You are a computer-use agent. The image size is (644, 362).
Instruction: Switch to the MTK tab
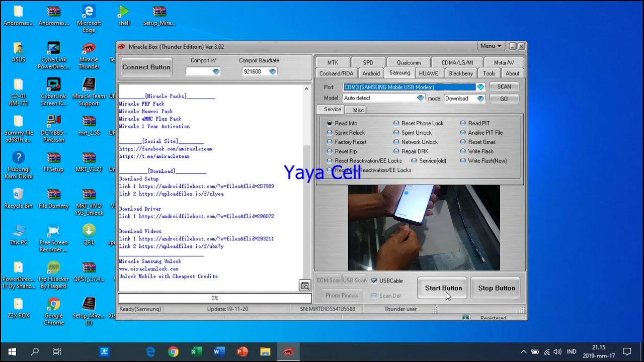click(333, 63)
